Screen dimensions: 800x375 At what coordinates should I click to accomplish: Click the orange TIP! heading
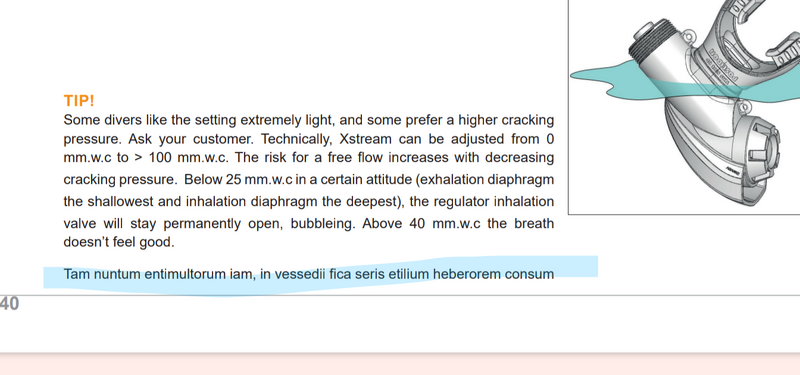tap(79, 101)
